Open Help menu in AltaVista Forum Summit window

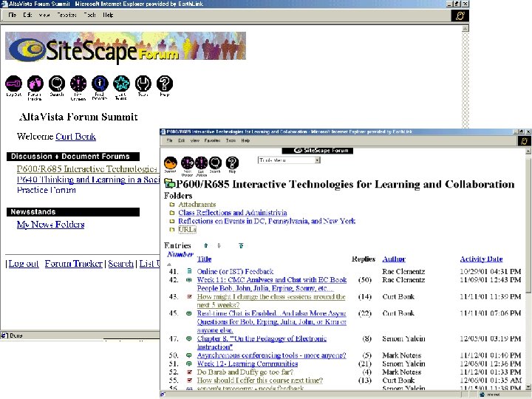point(108,15)
